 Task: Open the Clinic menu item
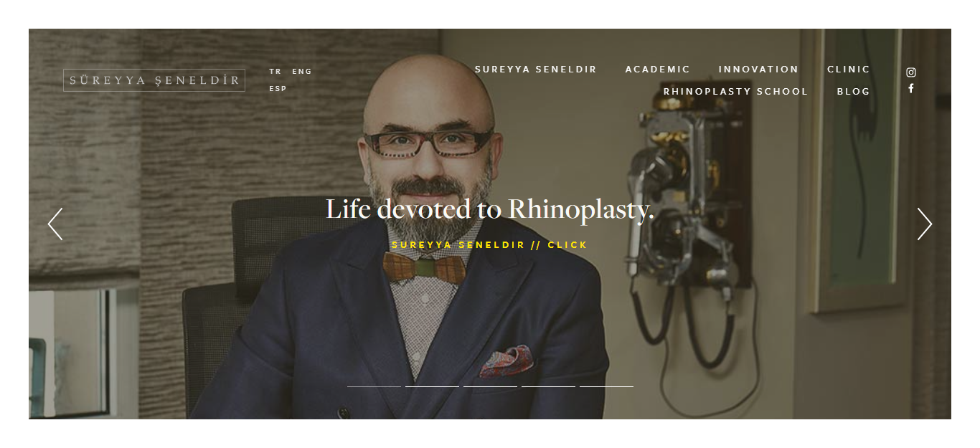click(849, 70)
